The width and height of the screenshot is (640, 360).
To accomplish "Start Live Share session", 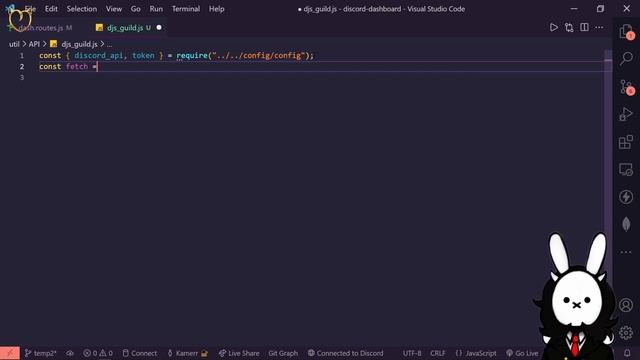I will (x=239, y=353).
